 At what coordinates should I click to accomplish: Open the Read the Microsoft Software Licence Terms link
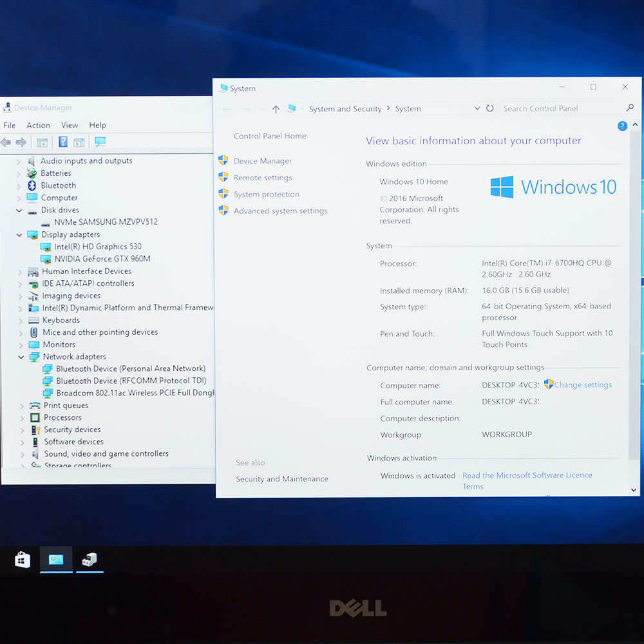point(527,480)
